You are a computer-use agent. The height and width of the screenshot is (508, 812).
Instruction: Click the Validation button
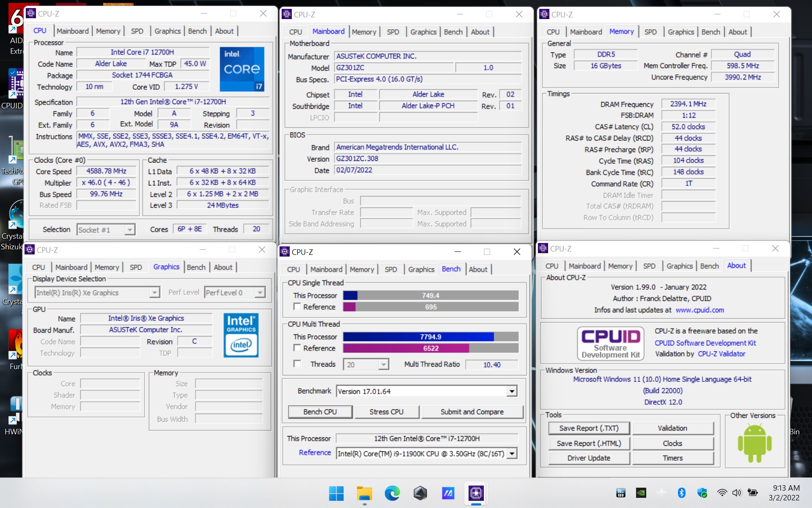[x=672, y=428]
